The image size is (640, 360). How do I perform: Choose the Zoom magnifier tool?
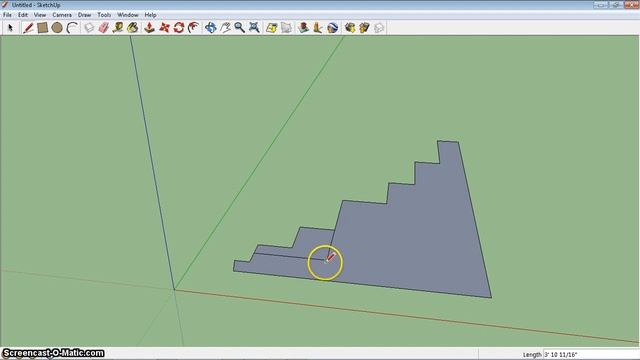tap(240, 28)
